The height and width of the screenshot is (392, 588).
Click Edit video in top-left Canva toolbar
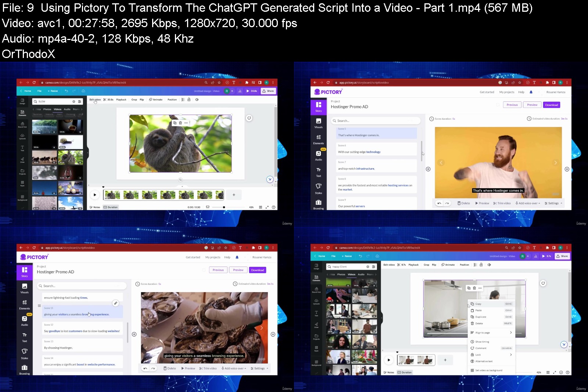[95, 99]
